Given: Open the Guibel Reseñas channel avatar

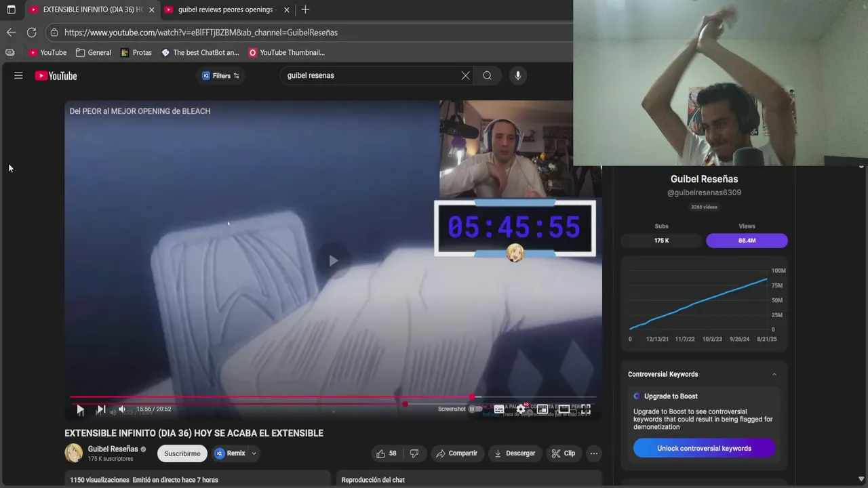Looking at the screenshot, I should coord(73,453).
